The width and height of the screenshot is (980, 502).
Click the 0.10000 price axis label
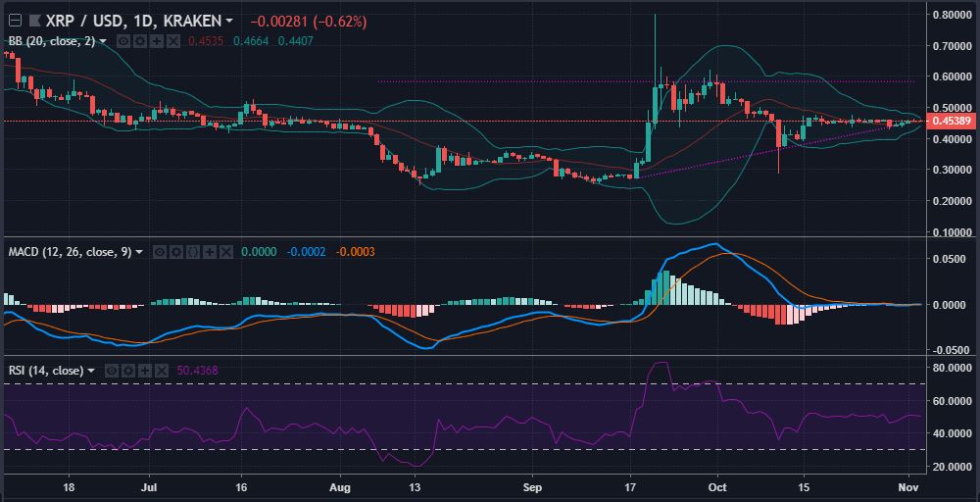coord(954,232)
